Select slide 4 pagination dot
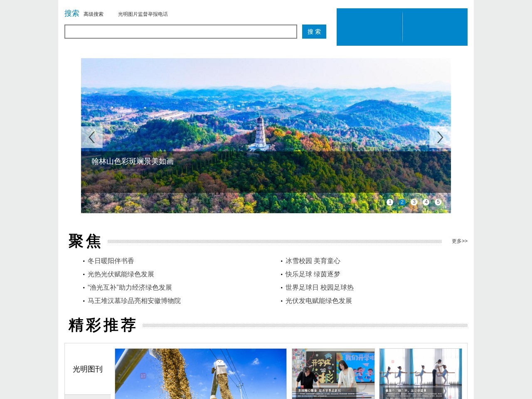 426,202
